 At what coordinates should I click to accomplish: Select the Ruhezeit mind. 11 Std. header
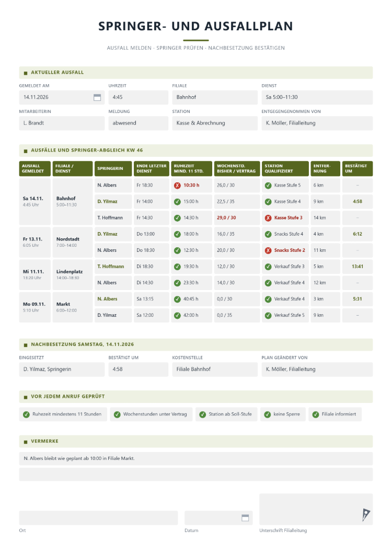(192, 168)
